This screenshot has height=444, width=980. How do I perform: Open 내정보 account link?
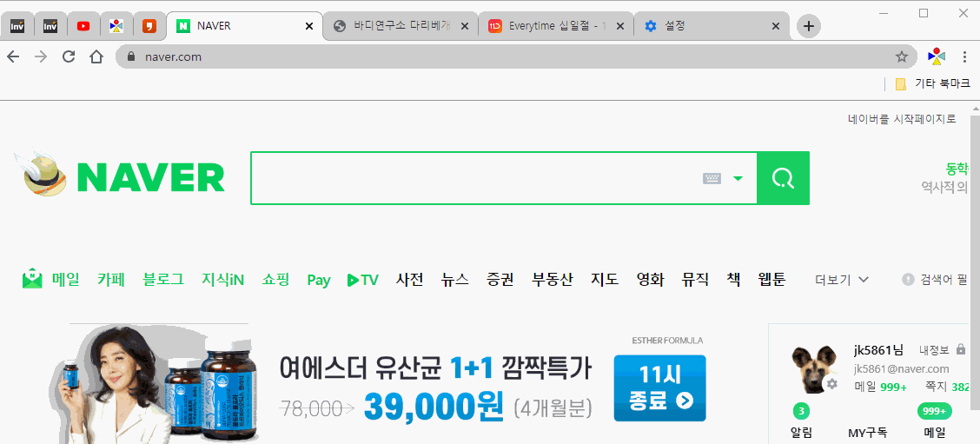[934, 349]
